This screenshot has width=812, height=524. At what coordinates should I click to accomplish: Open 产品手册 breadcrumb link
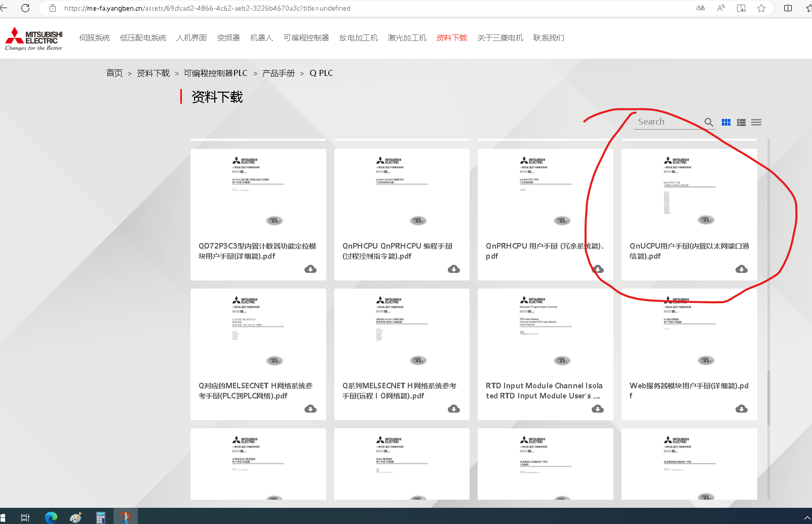(278, 73)
